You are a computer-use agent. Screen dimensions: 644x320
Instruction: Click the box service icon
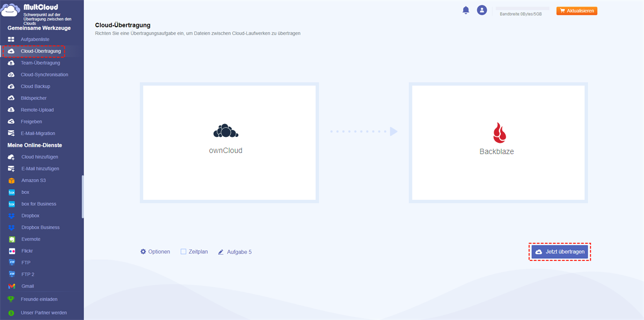[x=11, y=192]
